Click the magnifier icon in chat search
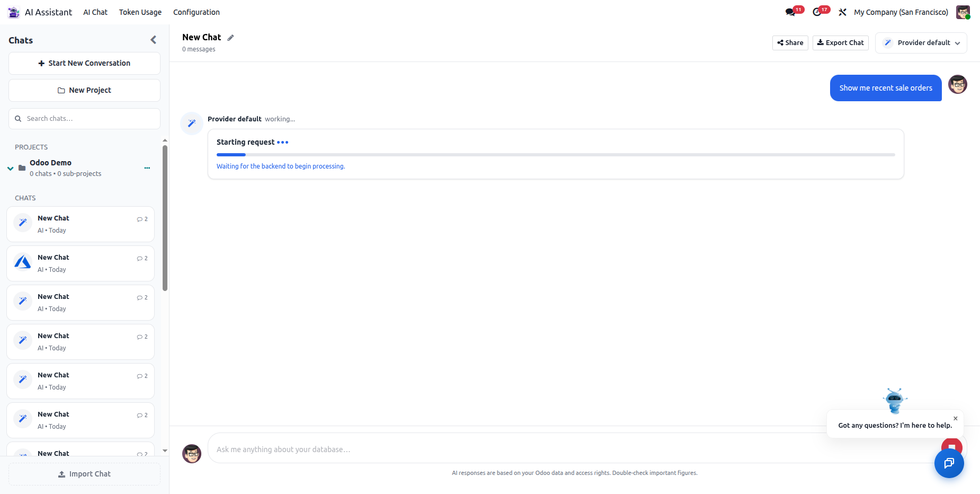 click(18, 119)
